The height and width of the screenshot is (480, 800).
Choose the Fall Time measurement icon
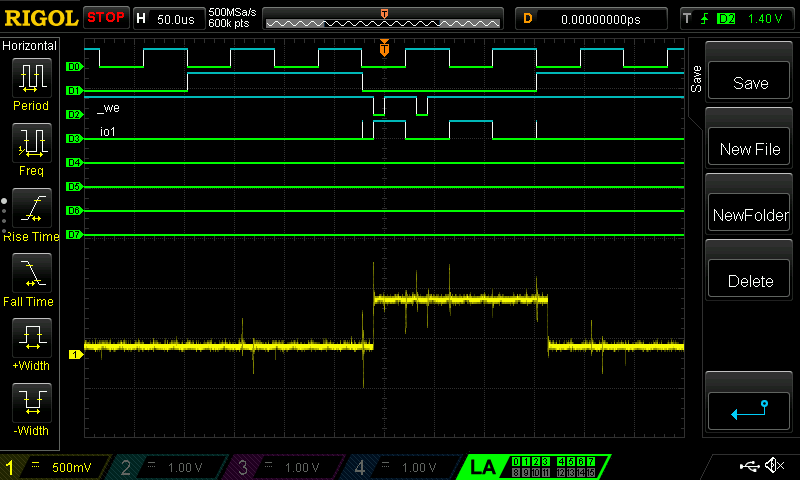pyautogui.click(x=31, y=273)
